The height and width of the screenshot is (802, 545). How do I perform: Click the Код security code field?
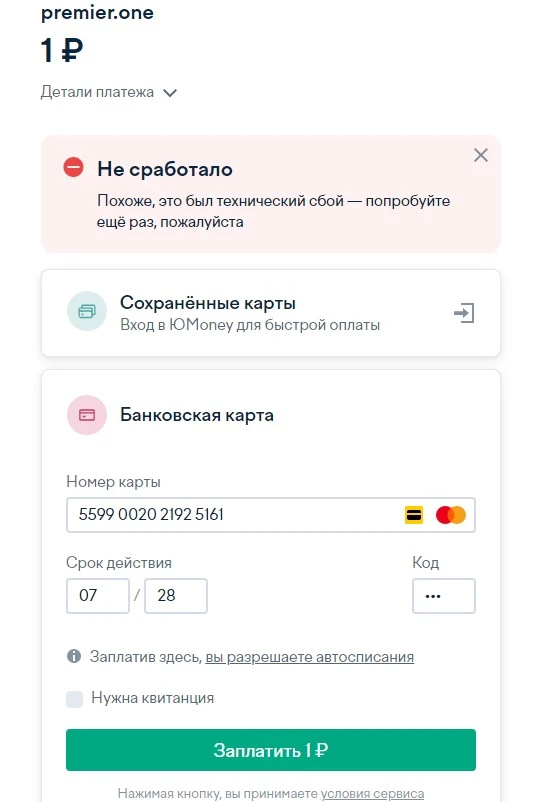click(444, 596)
